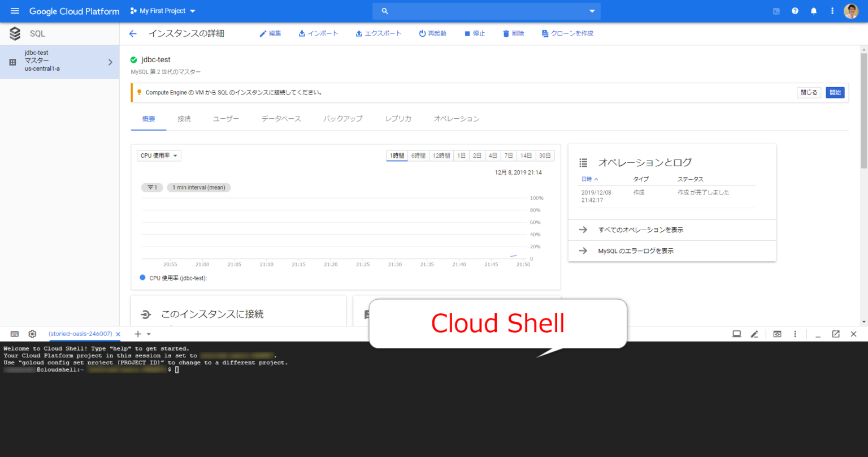
Task: Select the 6時間 time range toggle
Action: point(418,156)
